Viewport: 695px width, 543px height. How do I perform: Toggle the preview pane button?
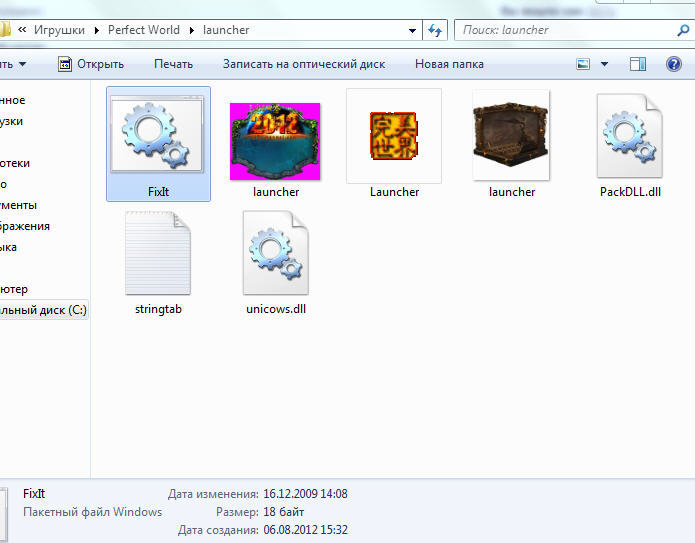tap(638, 64)
